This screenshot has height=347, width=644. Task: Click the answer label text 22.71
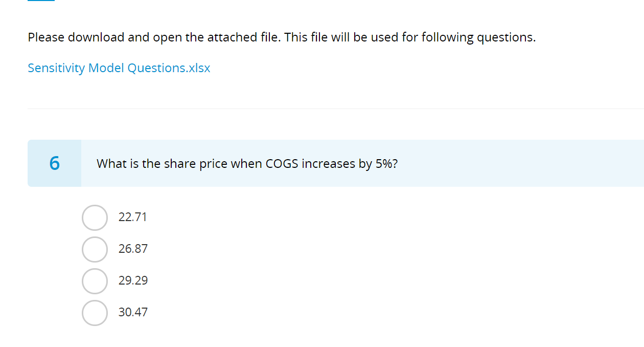(132, 217)
